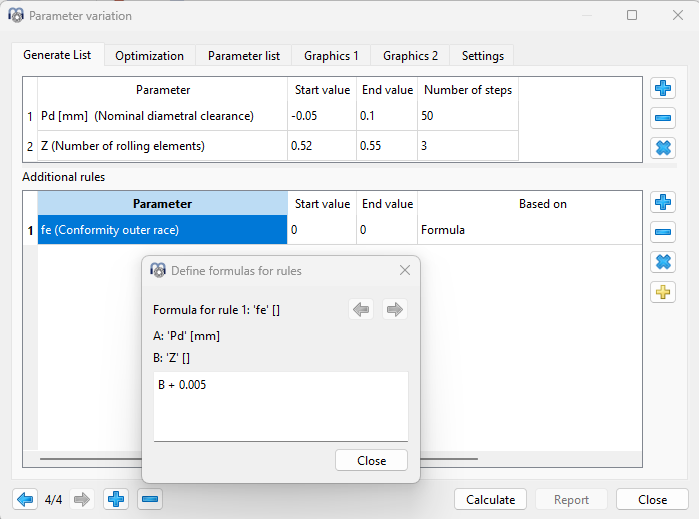699x519 pixels.
Task: Add a new page with the bottom plus icon
Action: point(116,499)
